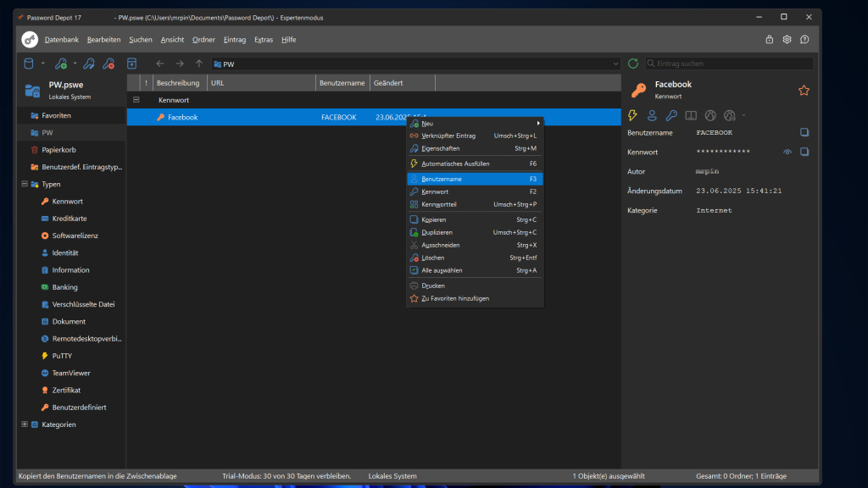
Task: Click the copy icon beside Benutzername field
Action: pos(804,133)
